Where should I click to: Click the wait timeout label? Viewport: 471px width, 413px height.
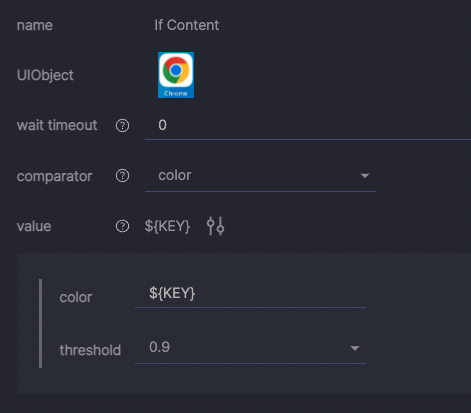57,125
